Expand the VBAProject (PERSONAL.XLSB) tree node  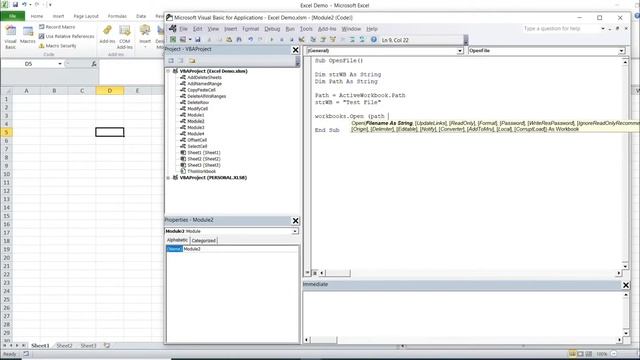(168, 178)
